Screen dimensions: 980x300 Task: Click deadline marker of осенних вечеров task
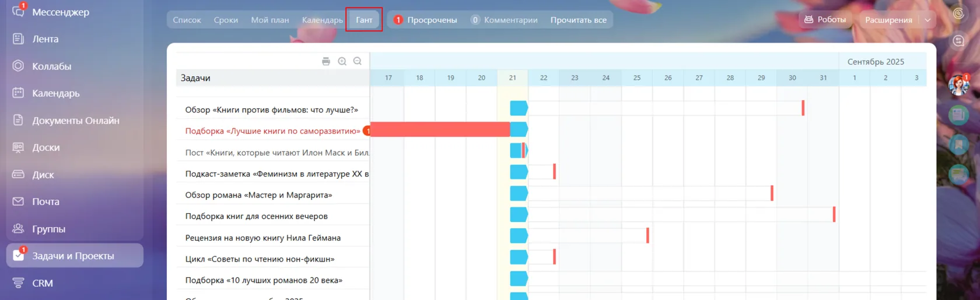pos(834,214)
